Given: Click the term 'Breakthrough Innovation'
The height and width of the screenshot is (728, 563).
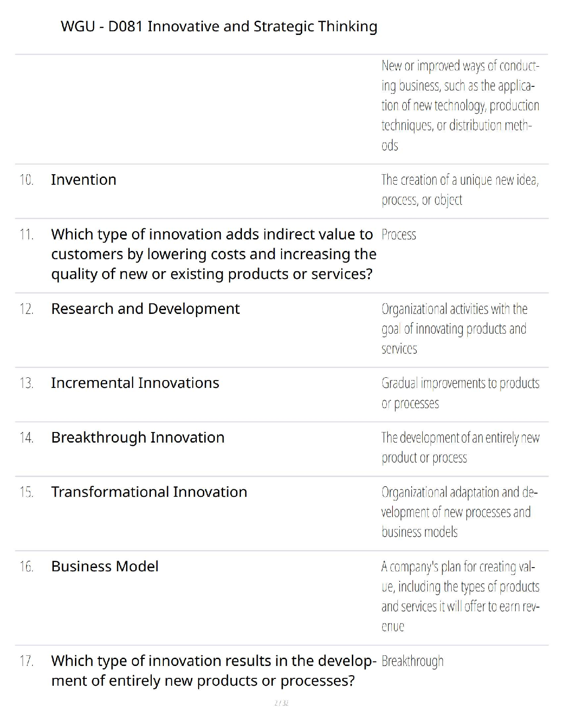Looking at the screenshot, I should pyautogui.click(x=138, y=438).
